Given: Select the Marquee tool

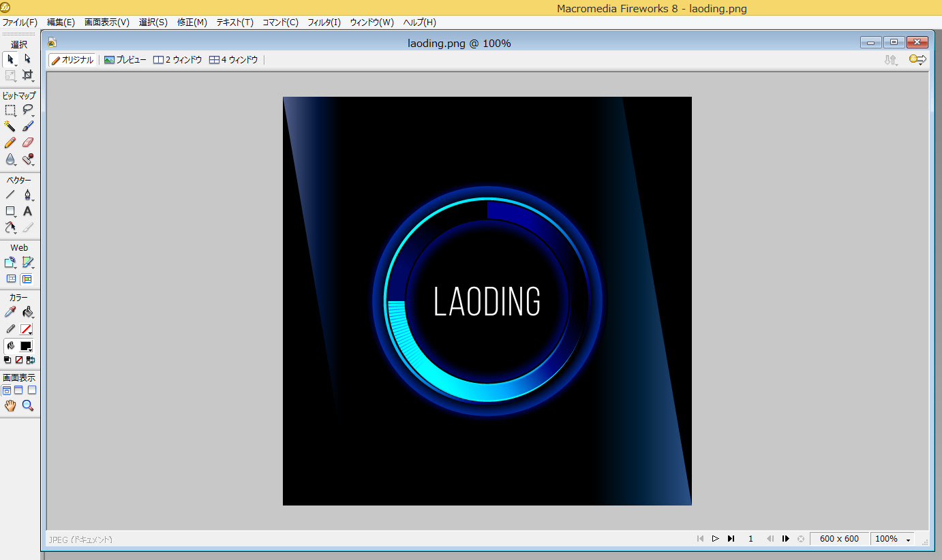Looking at the screenshot, I should point(11,110).
